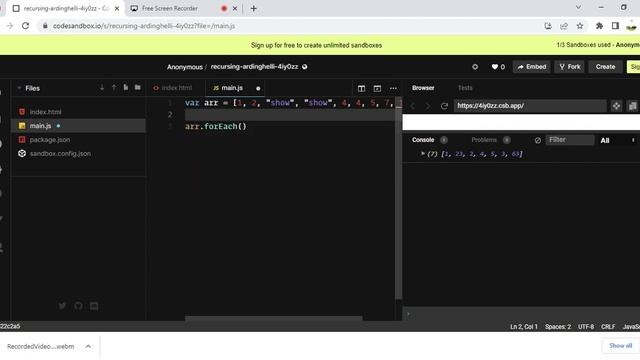Open the Chrome tab search chevron

tap(578, 7)
